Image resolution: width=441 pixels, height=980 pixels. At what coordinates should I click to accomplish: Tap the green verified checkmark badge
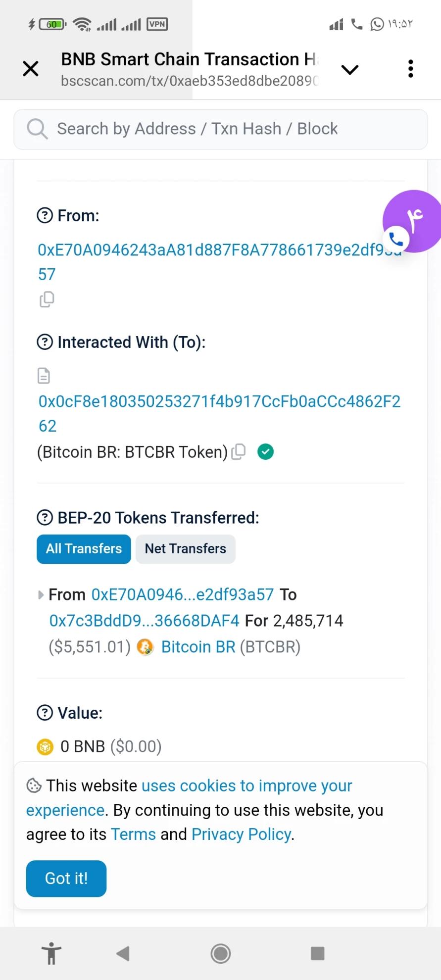[x=266, y=451]
